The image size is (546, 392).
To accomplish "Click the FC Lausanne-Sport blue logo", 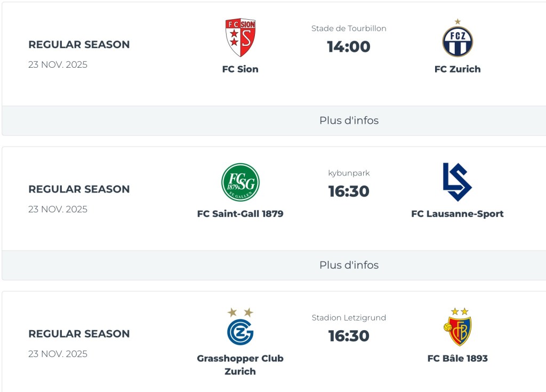I will [x=457, y=182].
